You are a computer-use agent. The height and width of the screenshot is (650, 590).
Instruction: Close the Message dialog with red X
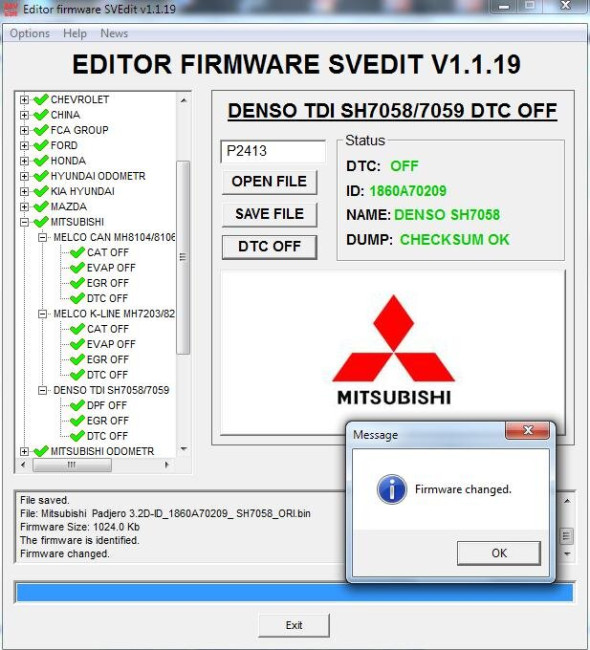point(527,430)
